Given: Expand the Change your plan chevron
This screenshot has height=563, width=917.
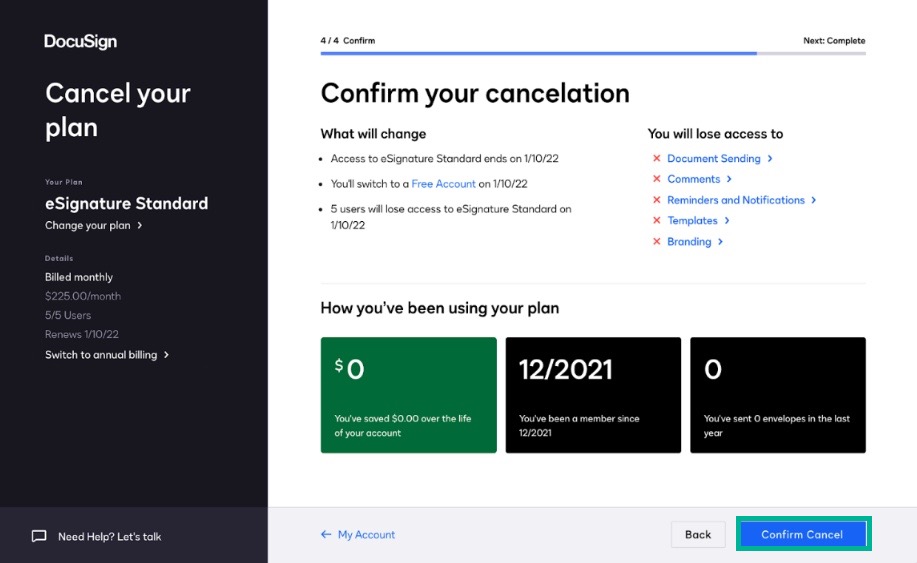Looking at the screenshot, I should point(140,226).
